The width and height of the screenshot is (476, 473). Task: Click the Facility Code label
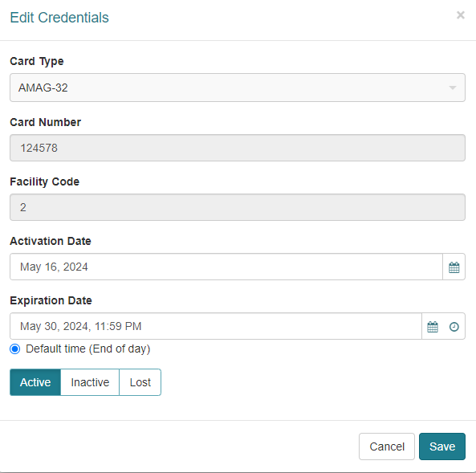pyautogui.click(x=44, y=181)
